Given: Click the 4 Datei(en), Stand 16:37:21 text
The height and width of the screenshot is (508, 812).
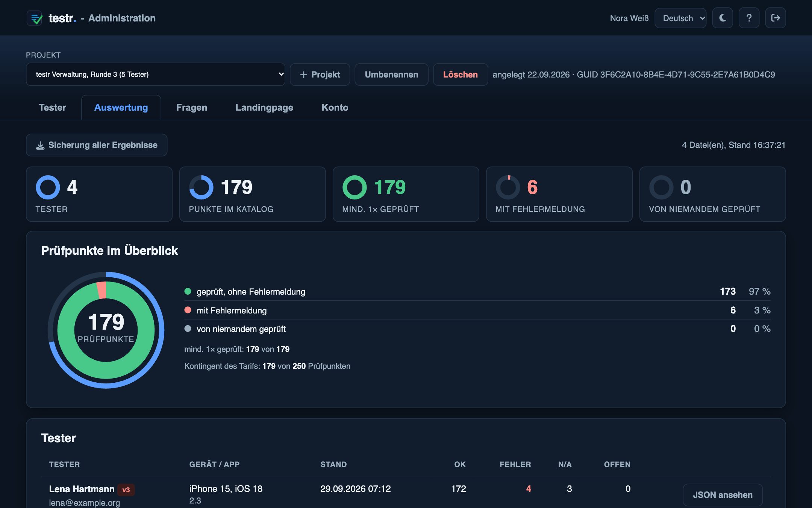Looking at the screenshot, I should click(733, 145).
